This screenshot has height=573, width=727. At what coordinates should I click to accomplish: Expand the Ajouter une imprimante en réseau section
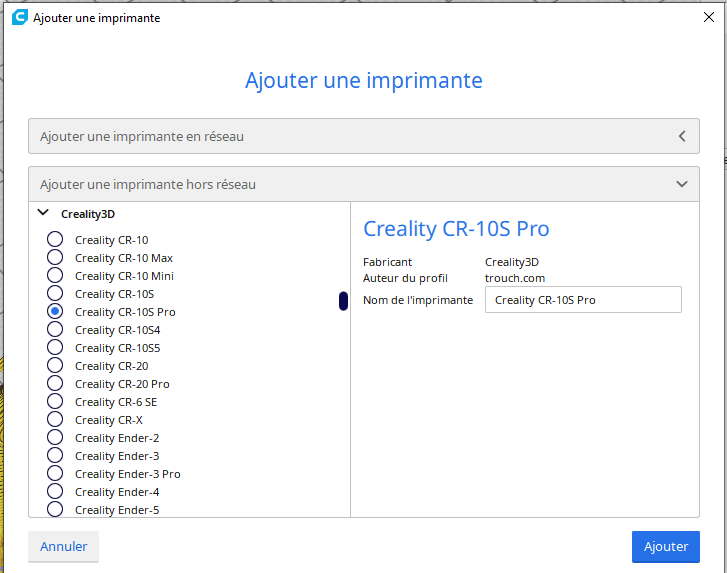point(364,136)
